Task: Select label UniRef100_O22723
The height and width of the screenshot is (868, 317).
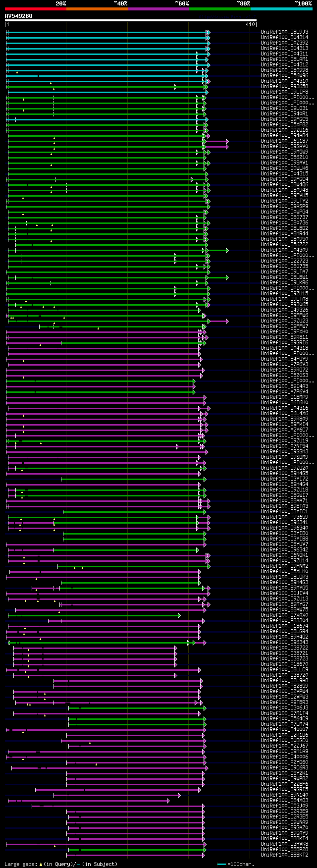Action: 284,261
